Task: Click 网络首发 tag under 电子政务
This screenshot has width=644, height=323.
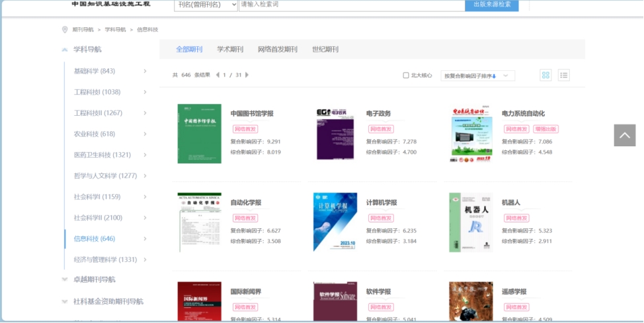Action: 381,129
